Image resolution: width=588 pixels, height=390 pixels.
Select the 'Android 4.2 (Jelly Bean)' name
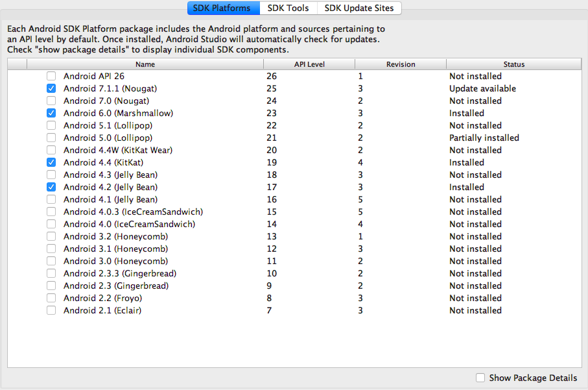tap(111, 187)
